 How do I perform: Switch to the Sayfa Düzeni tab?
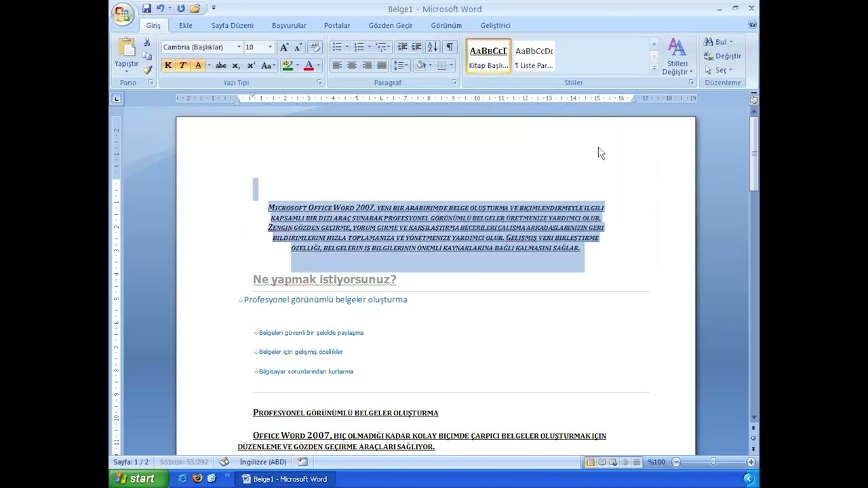[232, 25]
